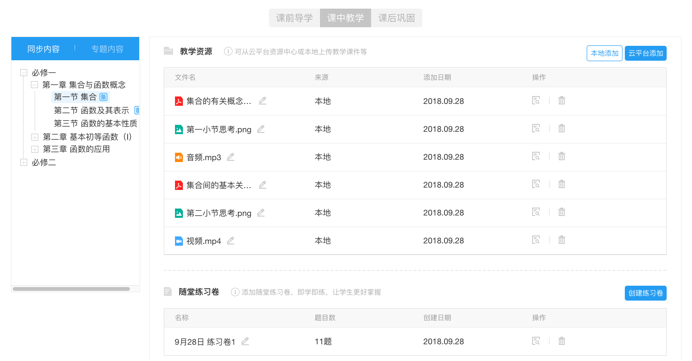Screen dimensions: 692x361
Task: Click the edit pencil beside 视频.mp4
Action: [x=230, y=241]
